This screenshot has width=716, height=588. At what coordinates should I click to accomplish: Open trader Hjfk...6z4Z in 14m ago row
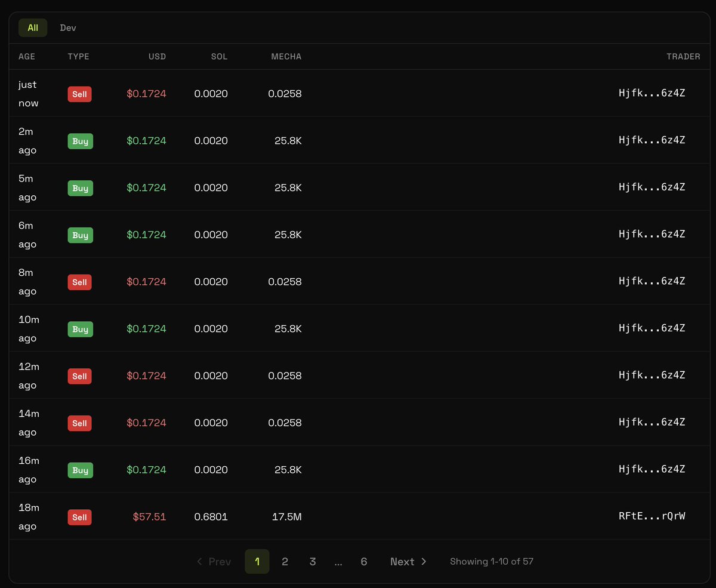coord(652,423)
